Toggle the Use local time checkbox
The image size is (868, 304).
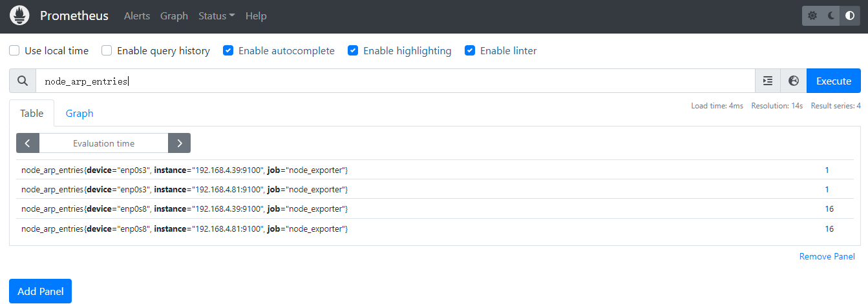point(14,50)
